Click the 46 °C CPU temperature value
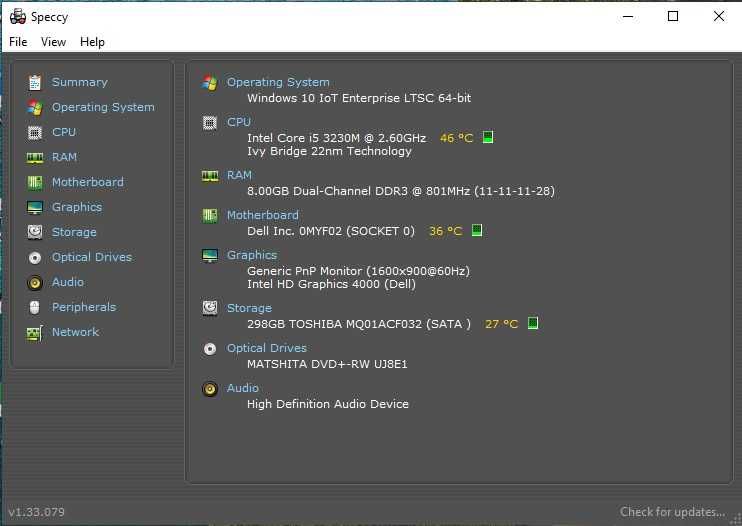The width and height of the screenshot is (742, 526). click(456, 138)
